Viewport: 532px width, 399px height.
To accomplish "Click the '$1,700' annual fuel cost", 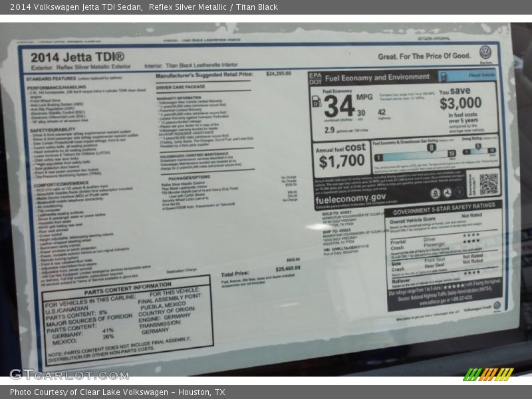I will tap(342, 161).
